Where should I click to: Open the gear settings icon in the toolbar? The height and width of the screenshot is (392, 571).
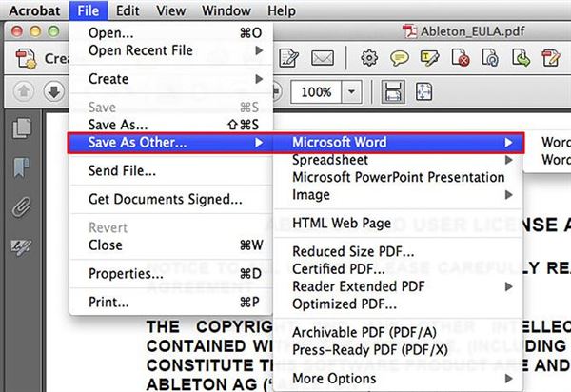point(369,58)
